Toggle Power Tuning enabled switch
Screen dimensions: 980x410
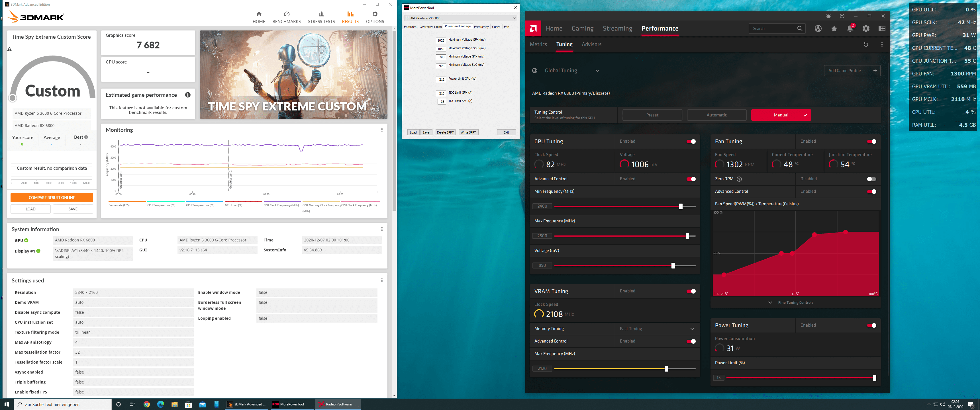(871, 325)
